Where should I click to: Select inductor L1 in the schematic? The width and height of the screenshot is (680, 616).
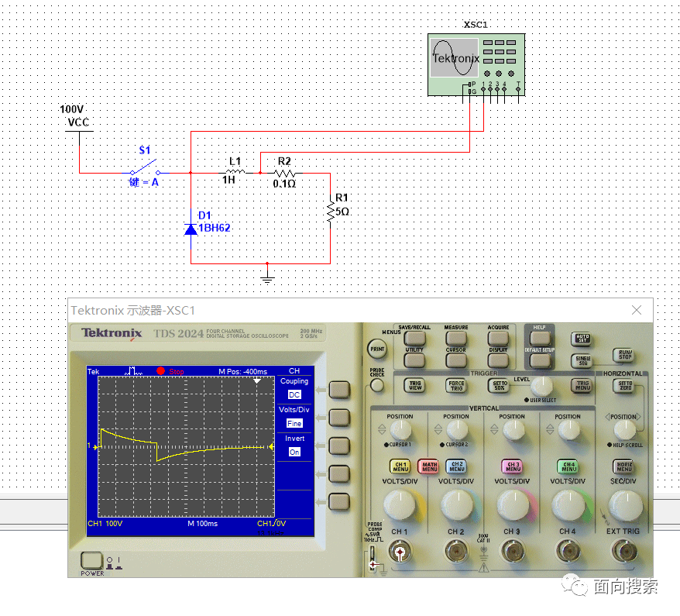click(x=235, y=172)
